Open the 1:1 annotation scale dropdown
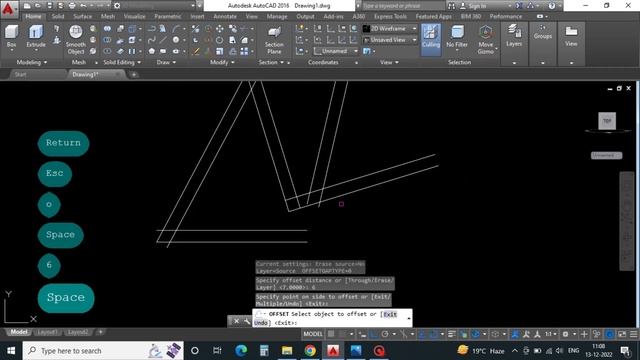The height and width of the screenshot is (360, 640). [551, 334]
